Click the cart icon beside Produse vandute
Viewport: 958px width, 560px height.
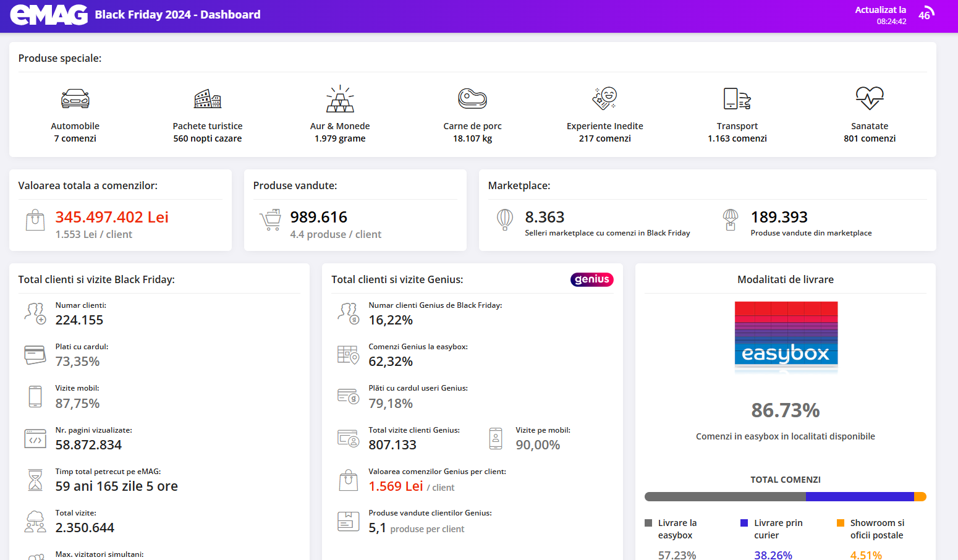tap(270, 220)
